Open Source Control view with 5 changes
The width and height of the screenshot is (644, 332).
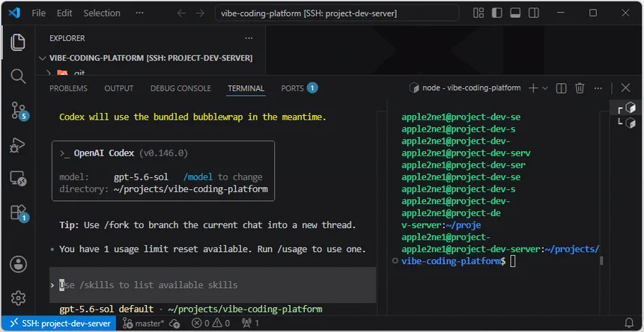tap(19, 111)
